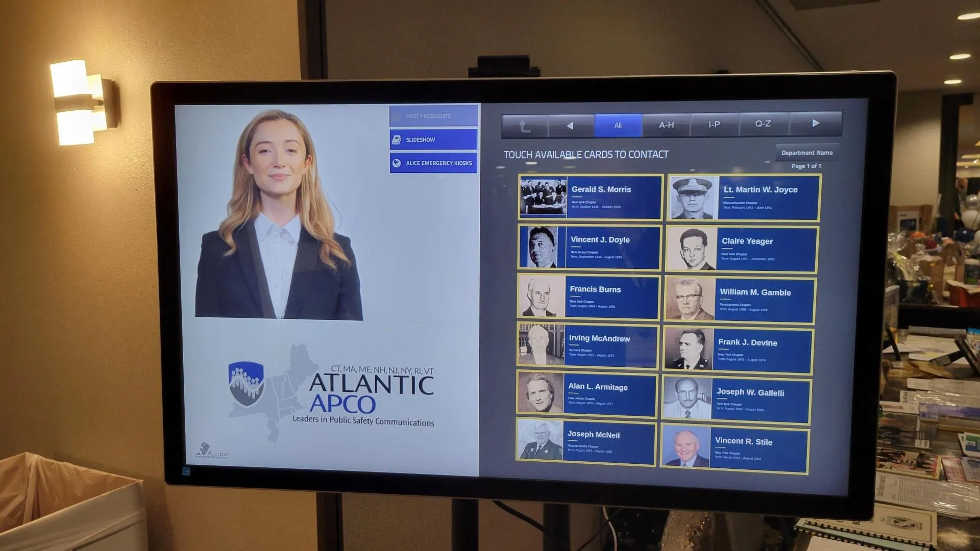Tap the back/up arrow button

tap(525, 126)
